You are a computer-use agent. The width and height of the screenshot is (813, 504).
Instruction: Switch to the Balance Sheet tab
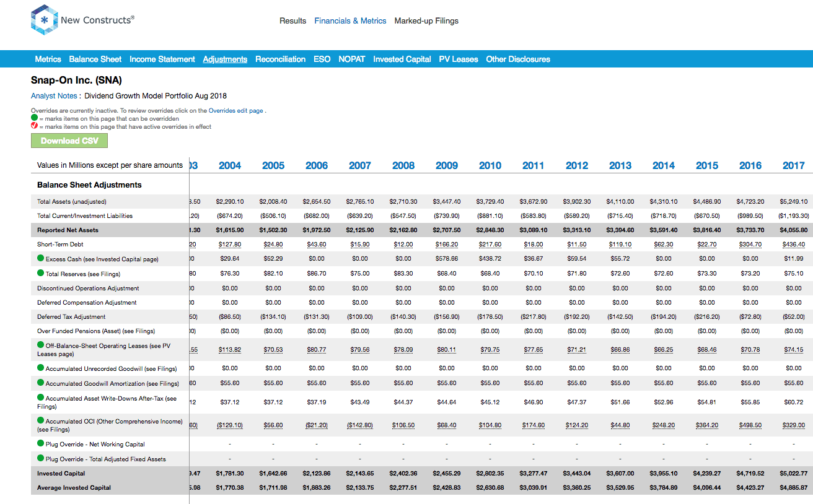tap(95, 59)
